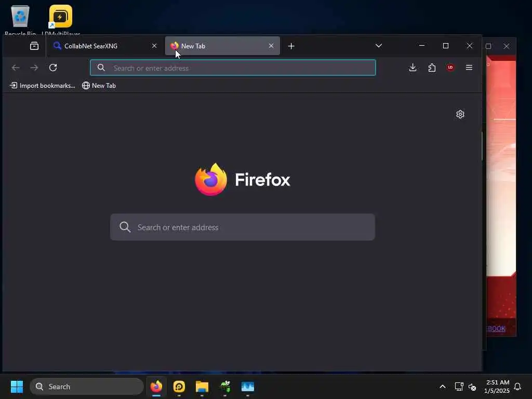
Task: Select the LDMultiPlayer desktop shortcut
Action: coord(61,20)
